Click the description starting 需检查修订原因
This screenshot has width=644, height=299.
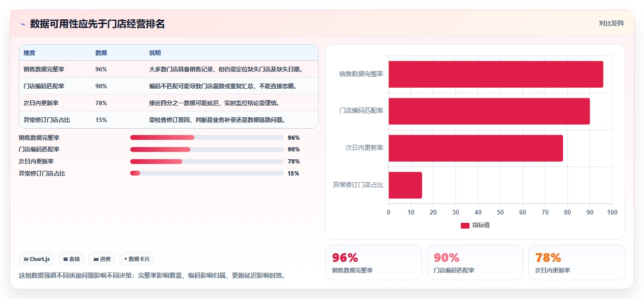(219, 120)
